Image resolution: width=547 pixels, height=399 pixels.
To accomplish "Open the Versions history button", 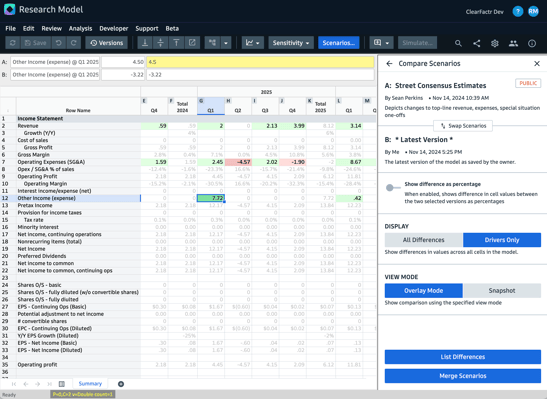I will click(106, 43).
